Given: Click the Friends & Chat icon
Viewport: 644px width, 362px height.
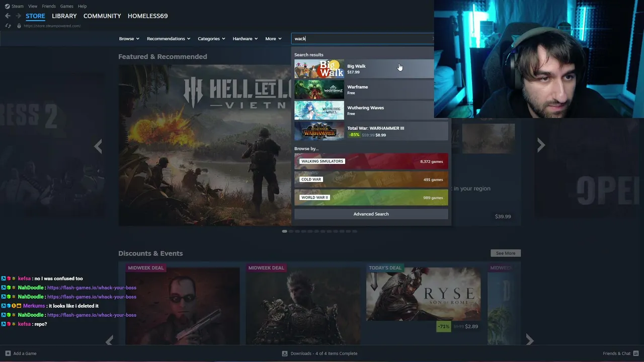Looking at the screenshot, I should point(636,353).
